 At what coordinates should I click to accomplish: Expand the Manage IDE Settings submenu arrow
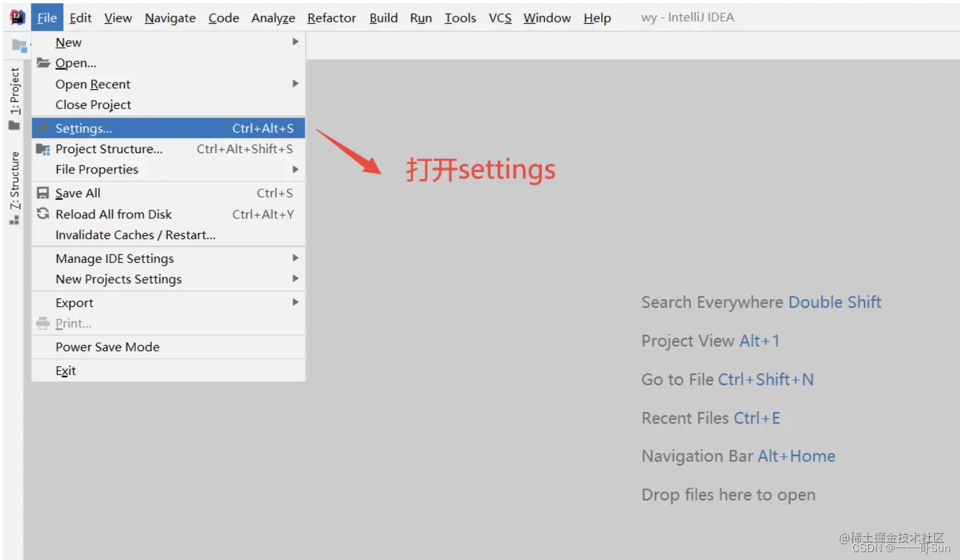click(295, 258)
